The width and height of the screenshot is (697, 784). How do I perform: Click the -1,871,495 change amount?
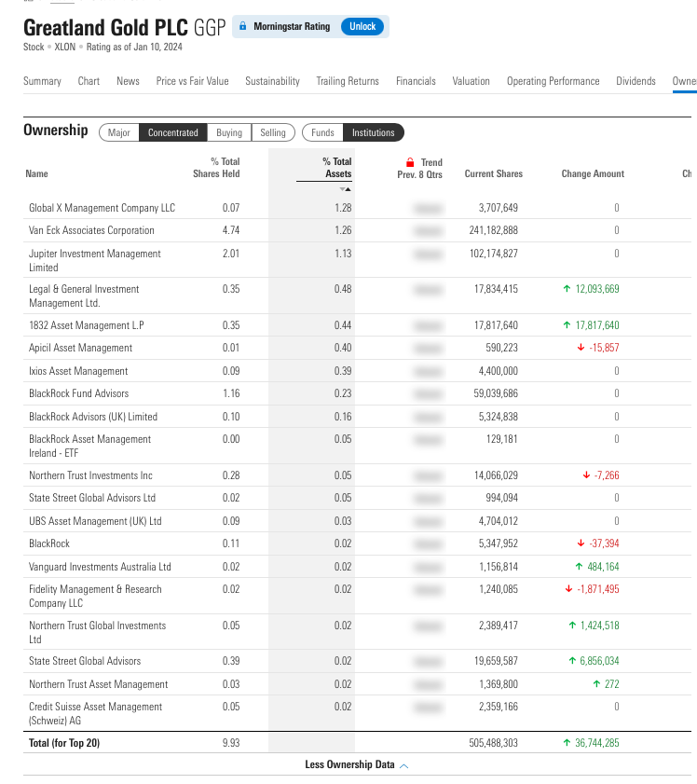(x=598, y=589)
